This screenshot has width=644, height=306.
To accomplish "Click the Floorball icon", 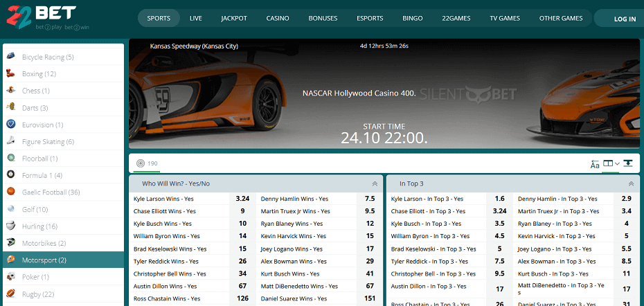I will [11, 158].
